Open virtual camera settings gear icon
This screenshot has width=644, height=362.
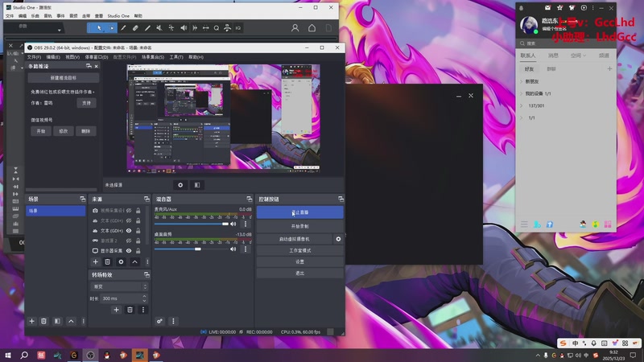(x=338, y=239)
